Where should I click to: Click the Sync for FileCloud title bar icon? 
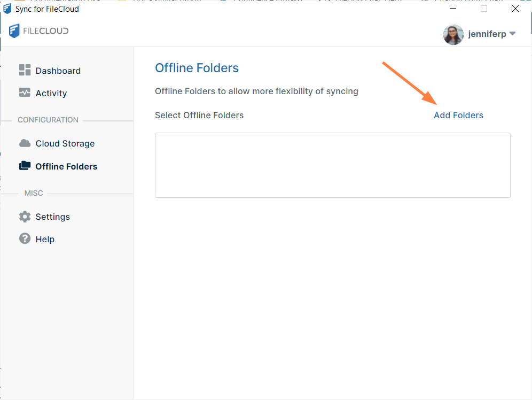coord(7,9)
